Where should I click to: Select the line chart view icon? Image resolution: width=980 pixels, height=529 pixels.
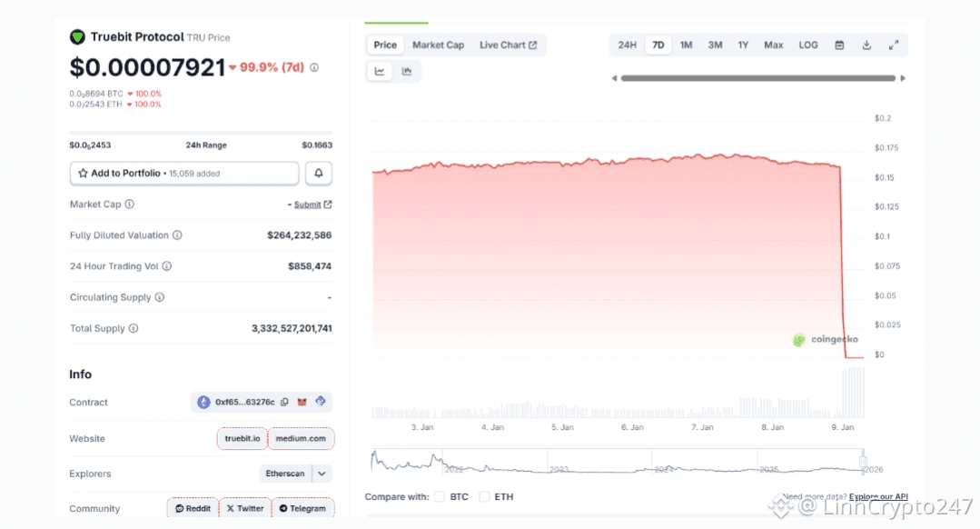click(x=380, y=71)
